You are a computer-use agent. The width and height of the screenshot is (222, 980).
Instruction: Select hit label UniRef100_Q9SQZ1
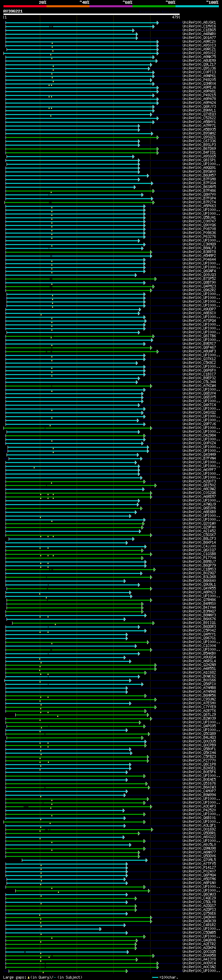199,137
